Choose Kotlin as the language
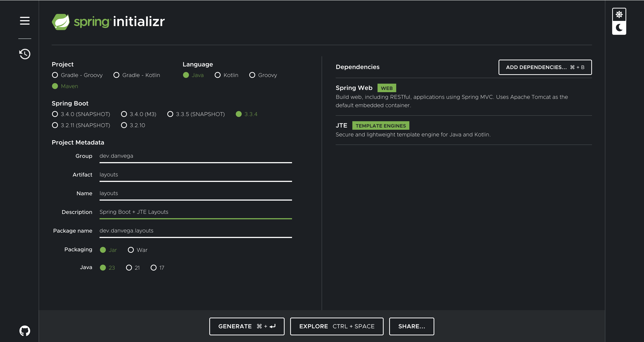Viewport: 644px width, 342px height. click(x=218, y=75)
